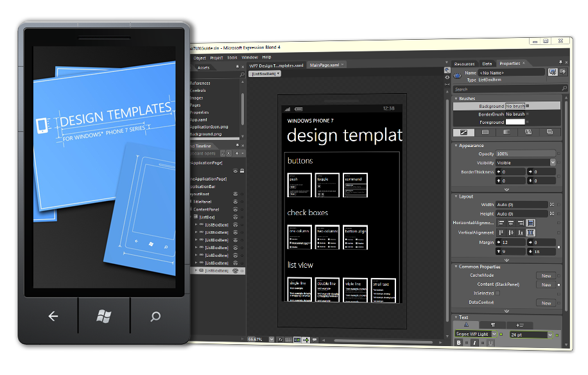
Task: Collapse the Appearance section
Action: click(456, 145)
